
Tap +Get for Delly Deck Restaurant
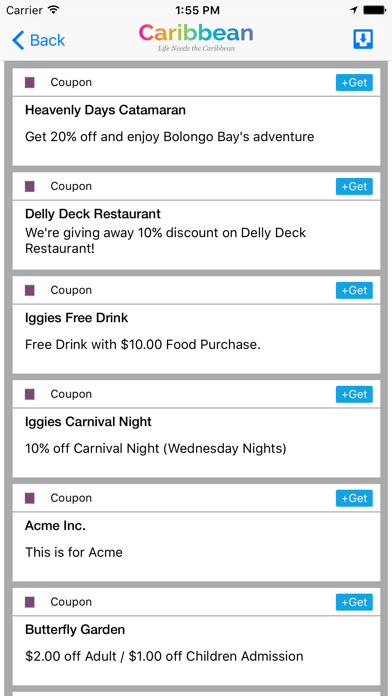[x=354, y=186]
